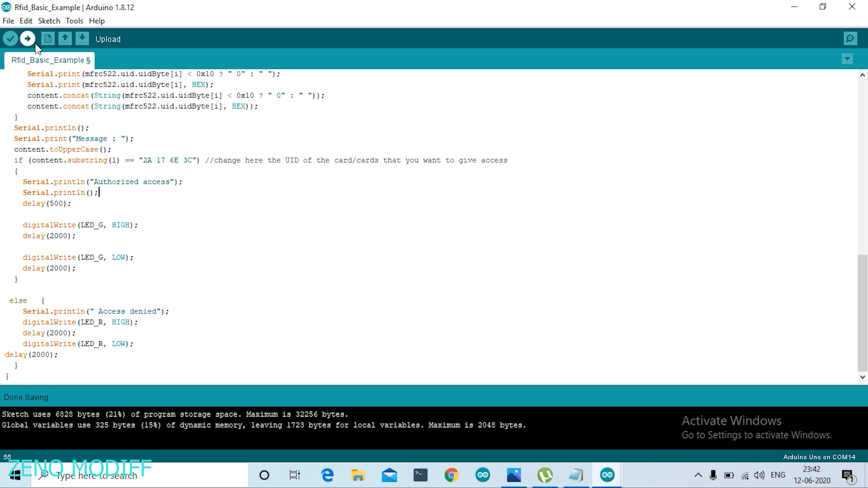Click digitalWrite(LED_G, LOW); line

(x=78, y=258)
